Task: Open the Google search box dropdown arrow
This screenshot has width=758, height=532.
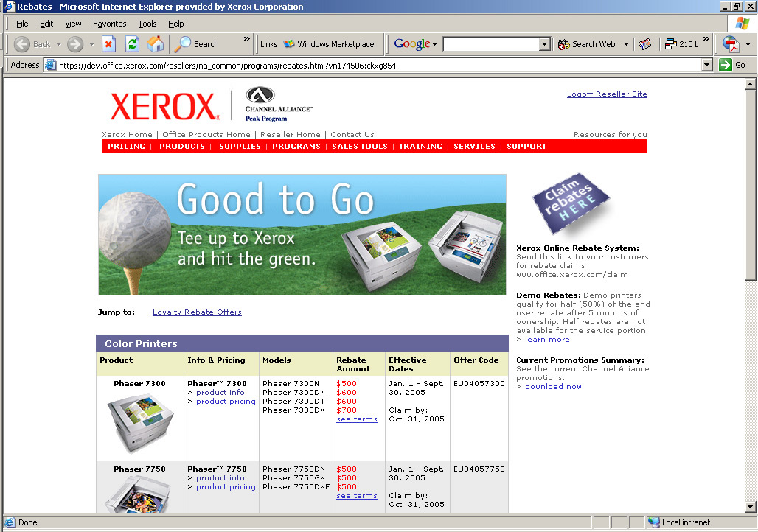Action: [x=544, y=44]
